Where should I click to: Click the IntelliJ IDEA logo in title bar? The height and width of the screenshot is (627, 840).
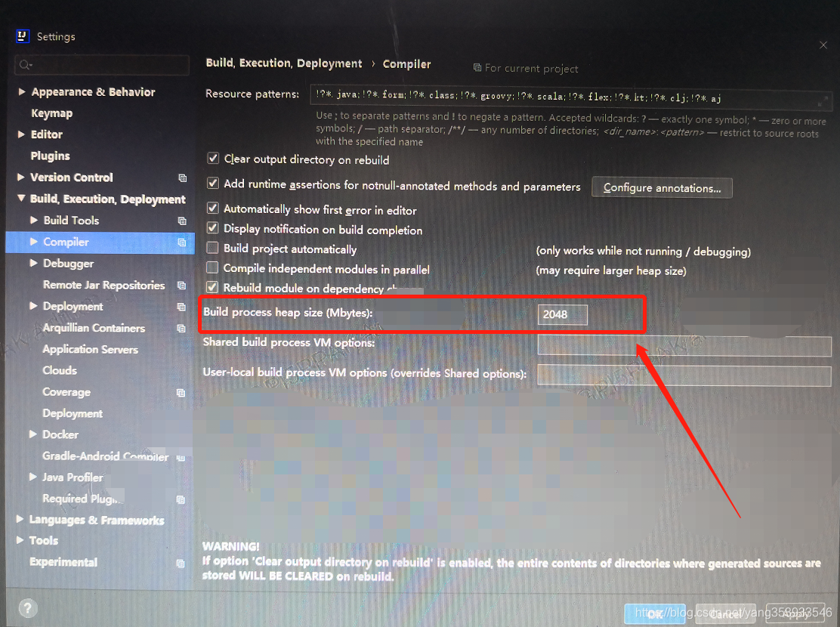22,36
